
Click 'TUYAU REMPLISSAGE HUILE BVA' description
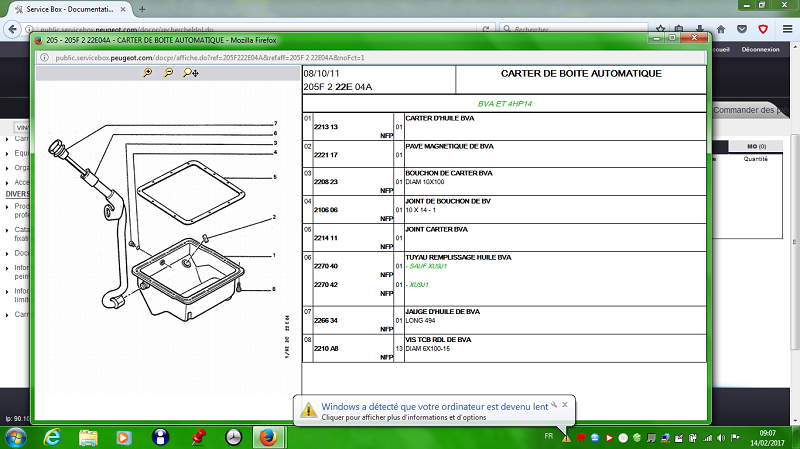click(458, 258)
